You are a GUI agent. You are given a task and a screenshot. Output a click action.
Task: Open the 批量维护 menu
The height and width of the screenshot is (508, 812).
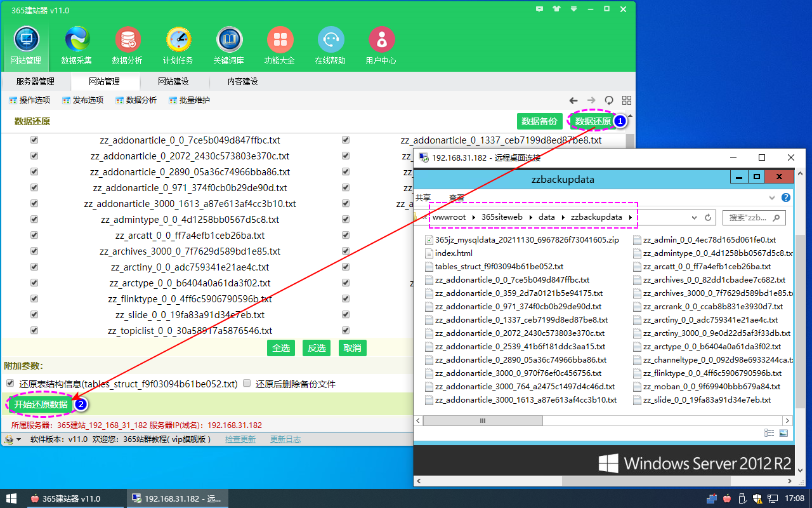(190, 100)
